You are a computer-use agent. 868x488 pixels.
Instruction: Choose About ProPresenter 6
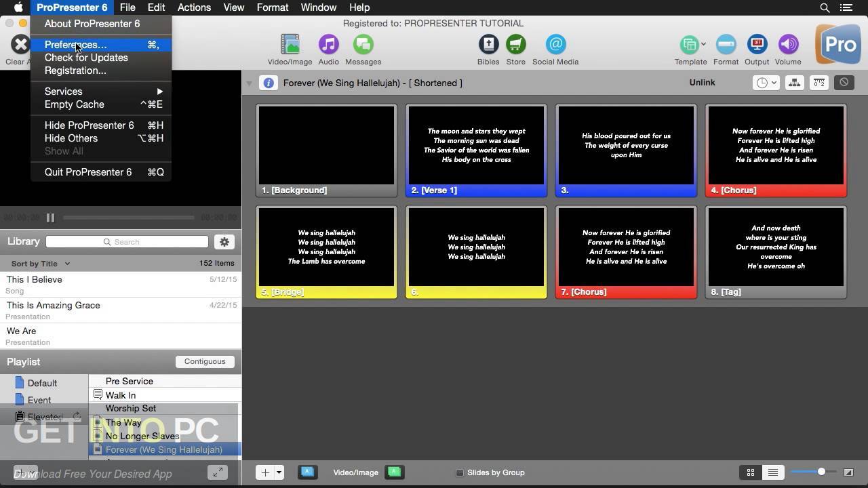[100, 24]
